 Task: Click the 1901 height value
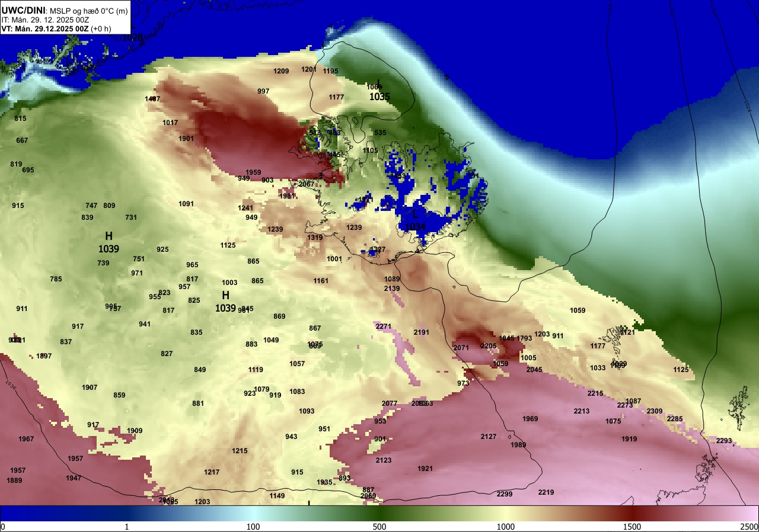click(x=186, y=139)
